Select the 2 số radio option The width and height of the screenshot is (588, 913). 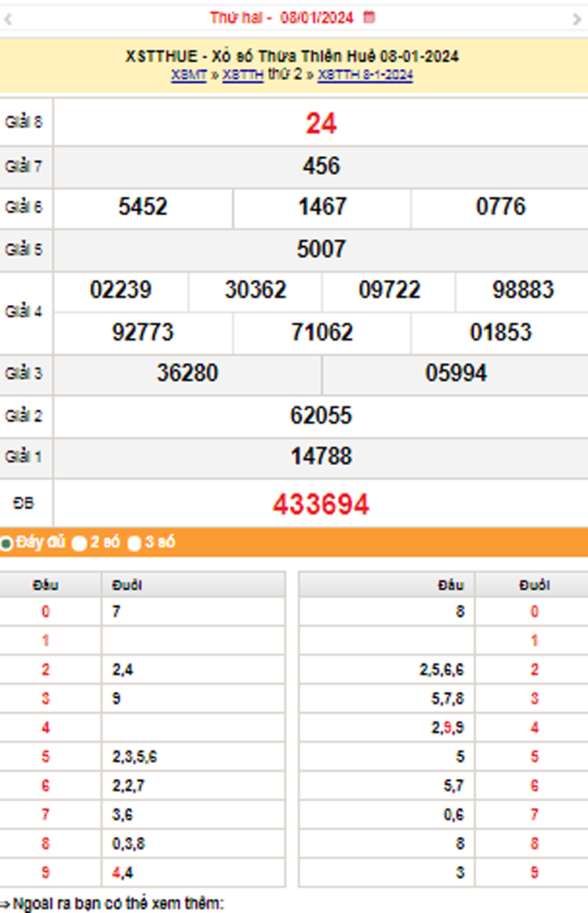tap(79, 544)
